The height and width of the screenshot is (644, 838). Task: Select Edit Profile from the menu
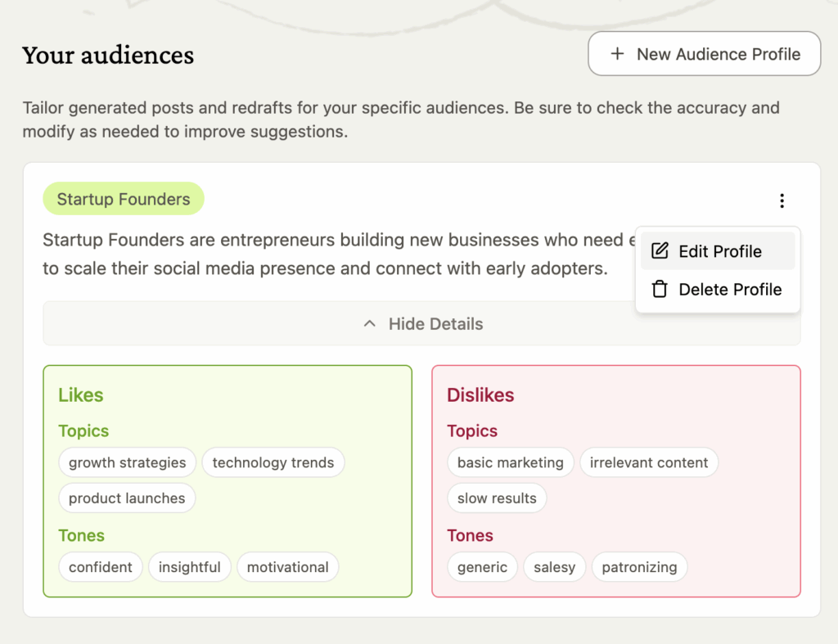pos(719,251)
